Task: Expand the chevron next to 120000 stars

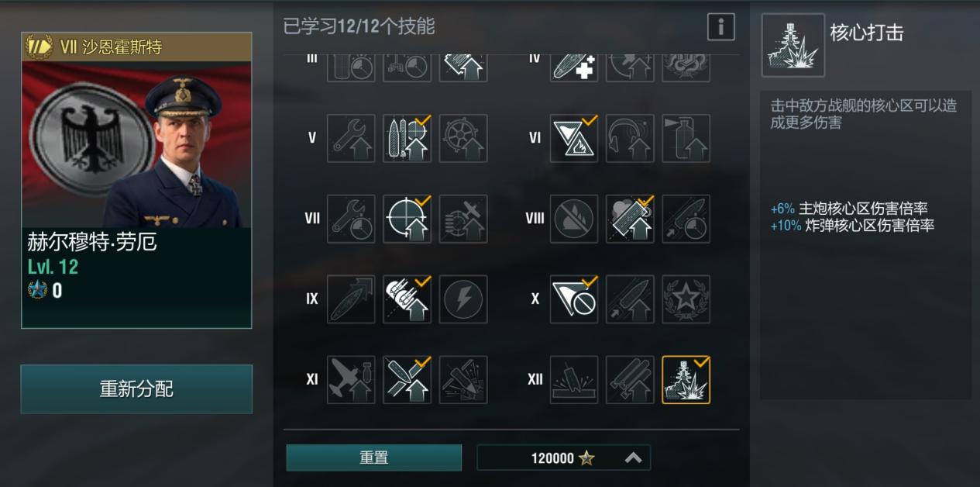Action: (633, 458)
